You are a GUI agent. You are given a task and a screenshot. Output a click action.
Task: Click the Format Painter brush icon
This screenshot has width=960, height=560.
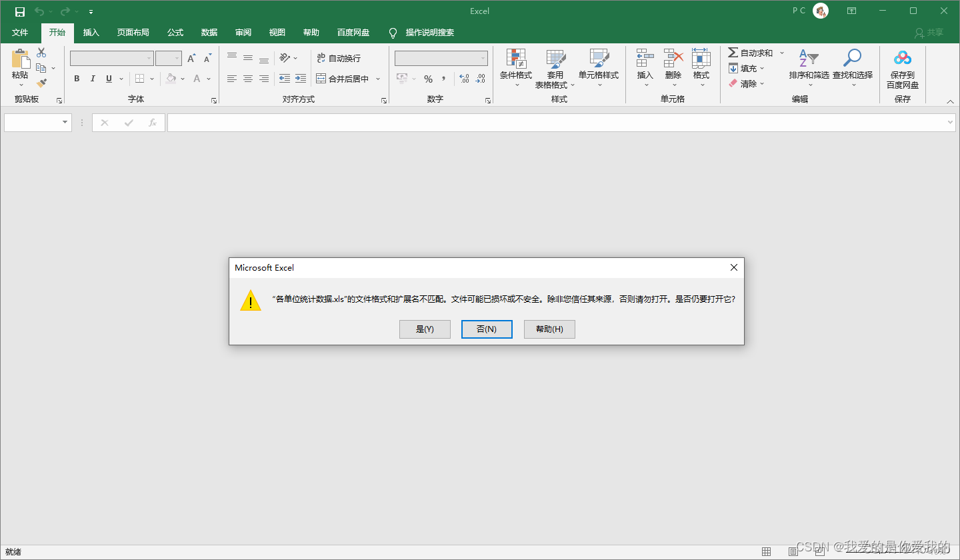[x=41, y=83]
